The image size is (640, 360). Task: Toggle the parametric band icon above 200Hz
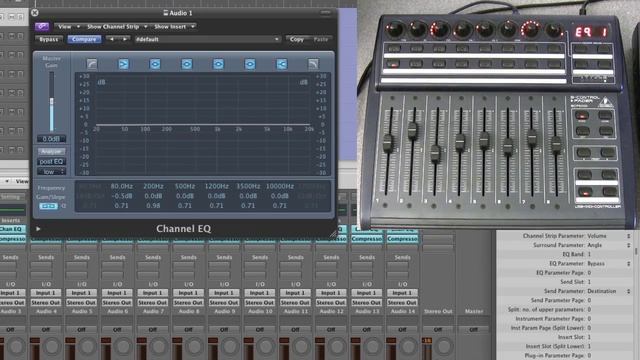click(155, 64)
